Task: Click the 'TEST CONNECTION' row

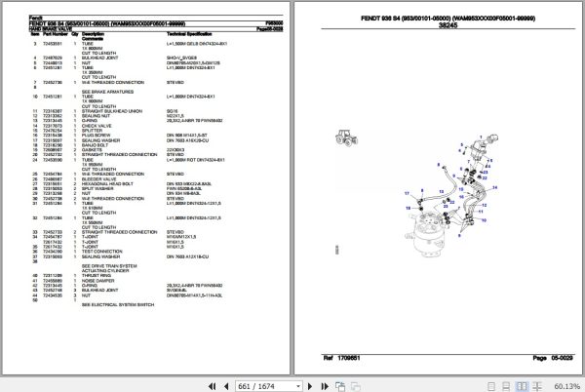Action: (101, 252)
